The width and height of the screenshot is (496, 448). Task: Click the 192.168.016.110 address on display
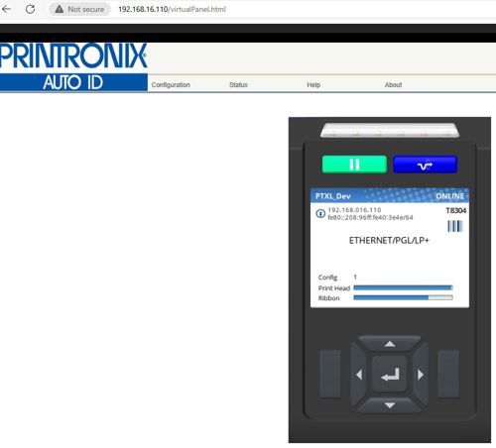354,210
